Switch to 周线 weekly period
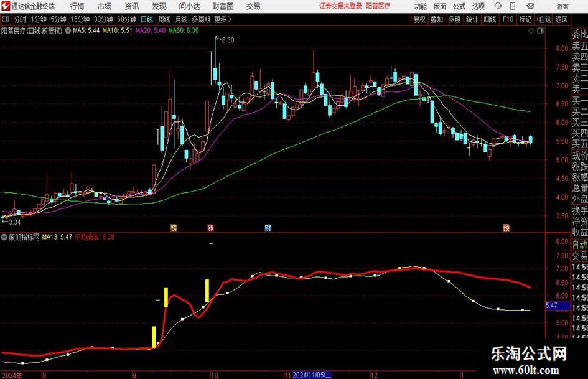This screenshot has height=379, width=588. pyautogui.click(x=164, y=19)
